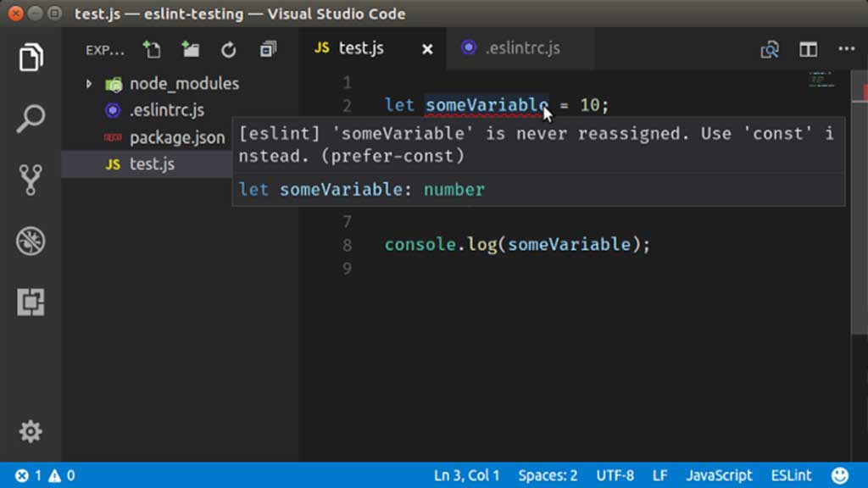Click the code minimap preview
Image resolution: width=868 pixels, height=488 pixels.
[x=821, y=80]
